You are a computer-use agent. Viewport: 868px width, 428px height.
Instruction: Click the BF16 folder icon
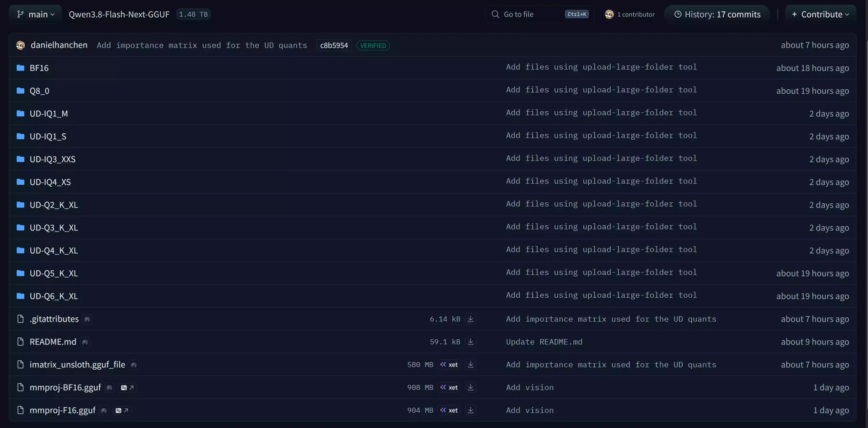(x=20, y=68)
